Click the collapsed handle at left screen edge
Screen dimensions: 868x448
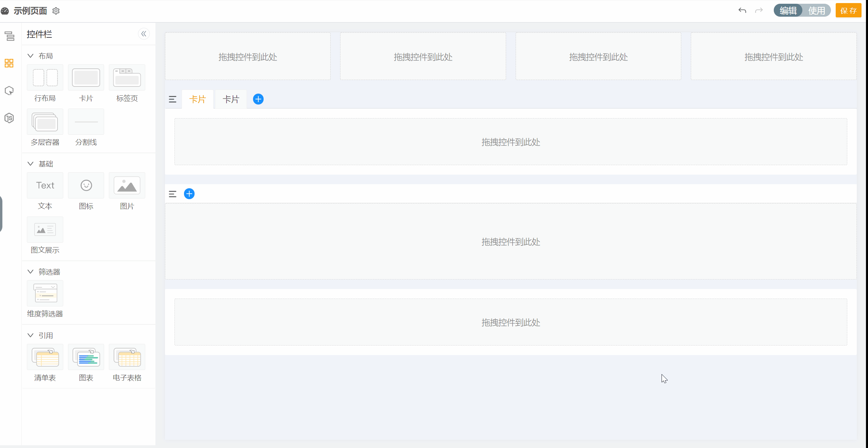1,214
